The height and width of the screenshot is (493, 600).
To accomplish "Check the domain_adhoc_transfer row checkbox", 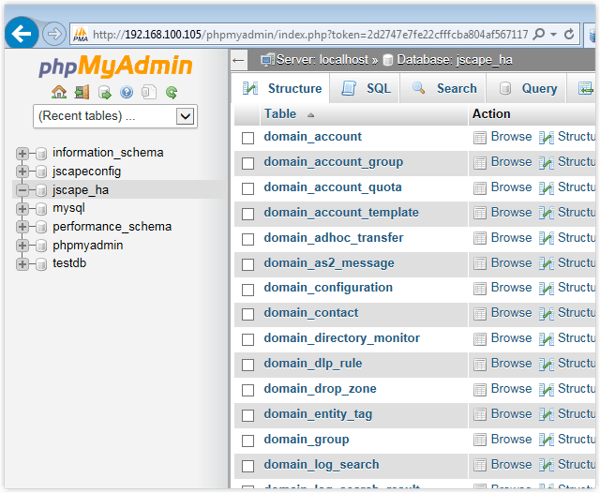I will pos(248,239).
